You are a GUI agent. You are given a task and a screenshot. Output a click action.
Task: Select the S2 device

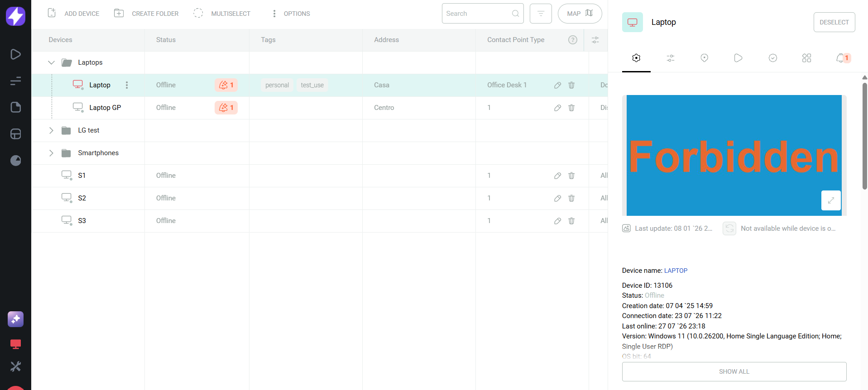[82, 198]
